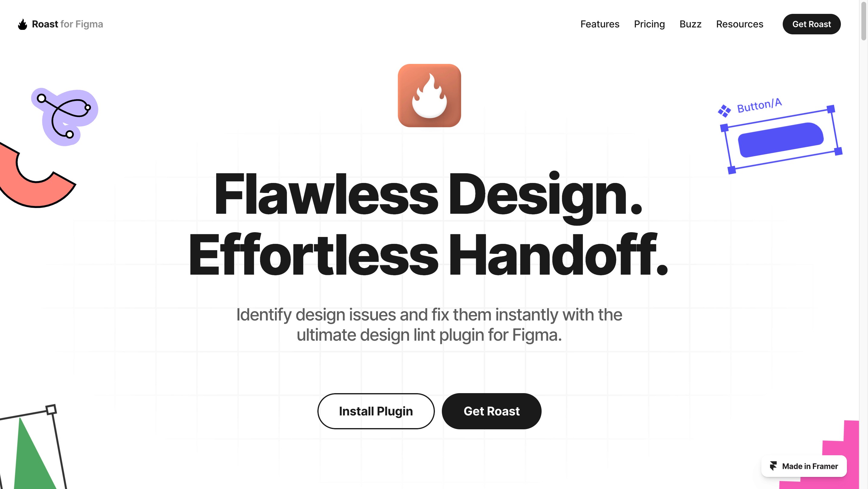
Task: Toggle the Pricing navigation menu item
Action: [x=649, y=24]
